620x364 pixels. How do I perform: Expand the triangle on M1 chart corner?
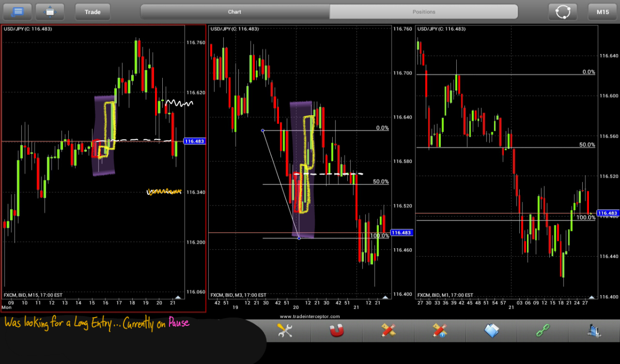(x=592, y=297)
